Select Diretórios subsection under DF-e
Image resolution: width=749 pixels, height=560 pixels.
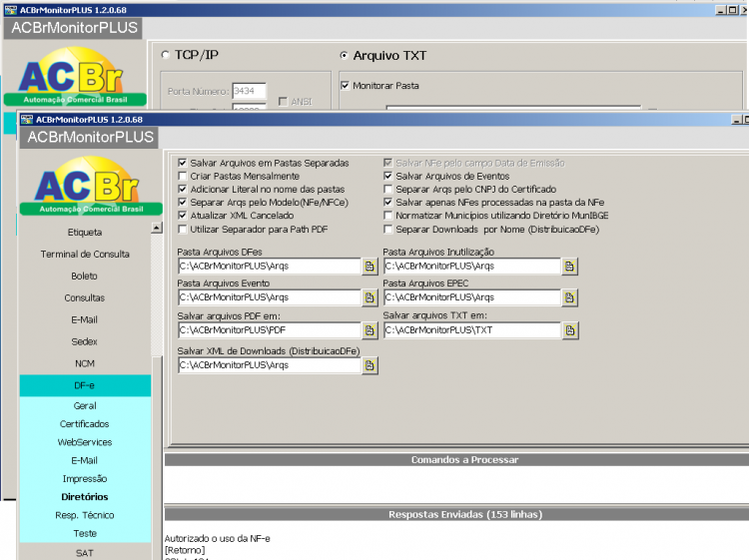point(85,497)
